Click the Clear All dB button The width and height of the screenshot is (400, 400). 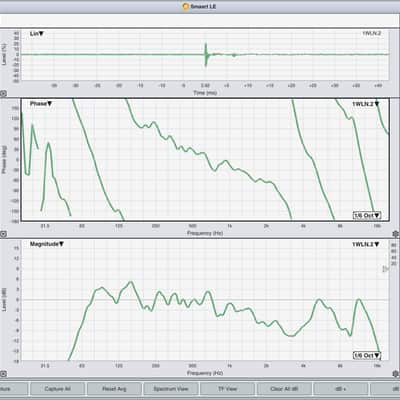[284, 389]
